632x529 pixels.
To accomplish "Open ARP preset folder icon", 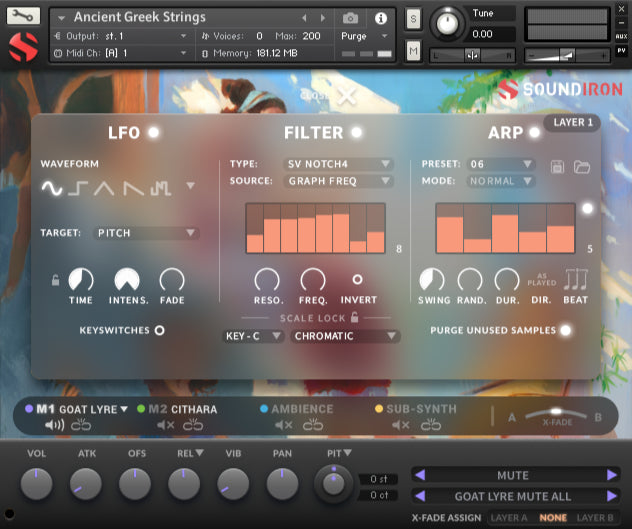I will pyautogui.click(x=582, y=165).
